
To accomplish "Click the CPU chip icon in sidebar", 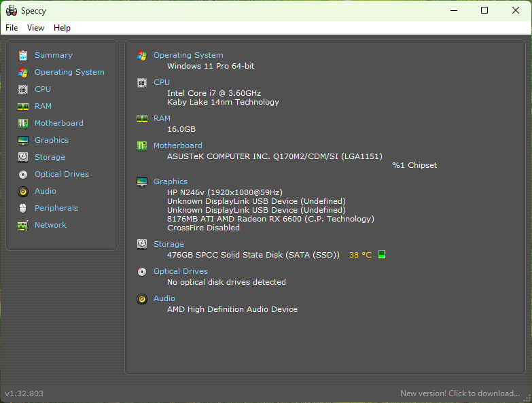I will (22, 89).
